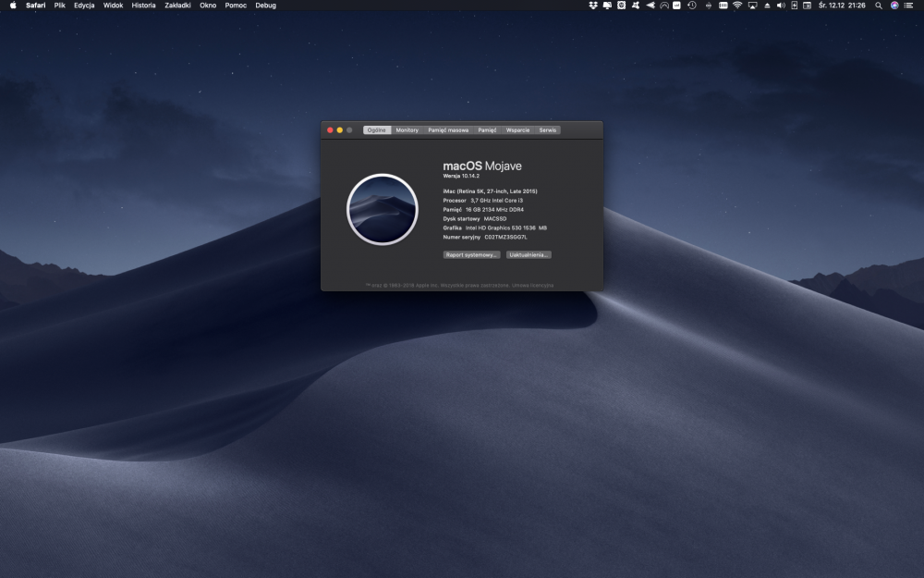Viewport: 924px width, 578px height.
Task: Switch to the Monitory tab
Action: (x=407, y=129)
